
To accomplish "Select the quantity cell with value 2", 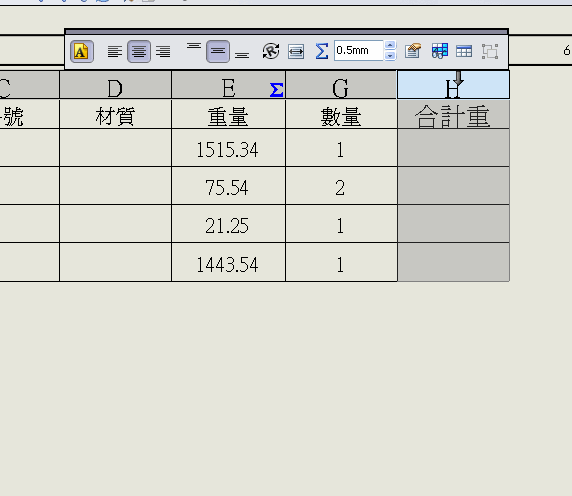I will [341, 186].
